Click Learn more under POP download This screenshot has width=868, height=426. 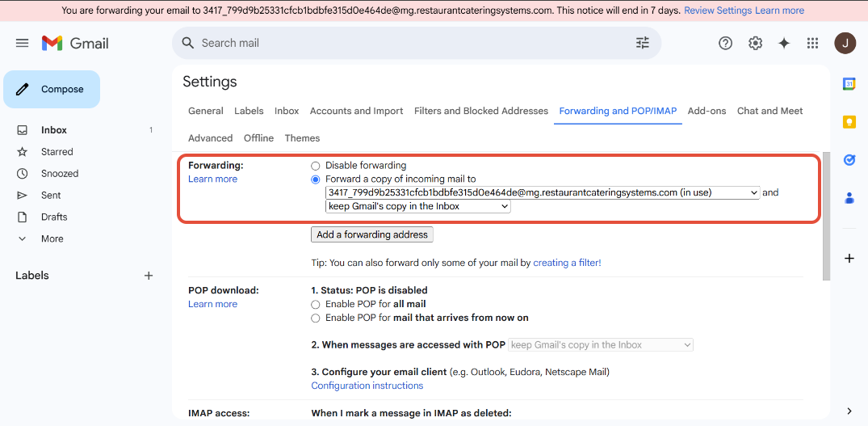point(212,304)
